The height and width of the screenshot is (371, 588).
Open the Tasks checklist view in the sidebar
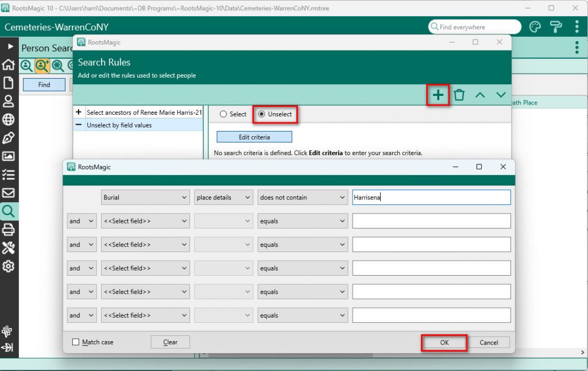tap(8, 175)
